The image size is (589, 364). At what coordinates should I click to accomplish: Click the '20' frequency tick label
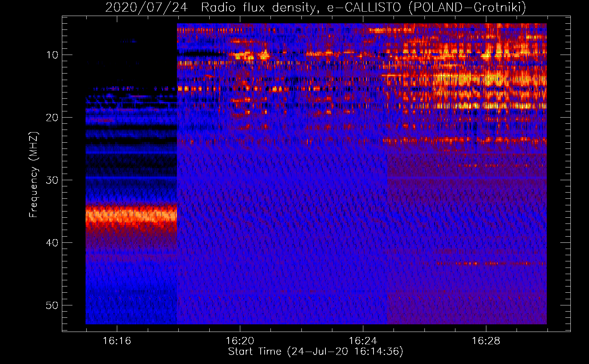[52, 118]
